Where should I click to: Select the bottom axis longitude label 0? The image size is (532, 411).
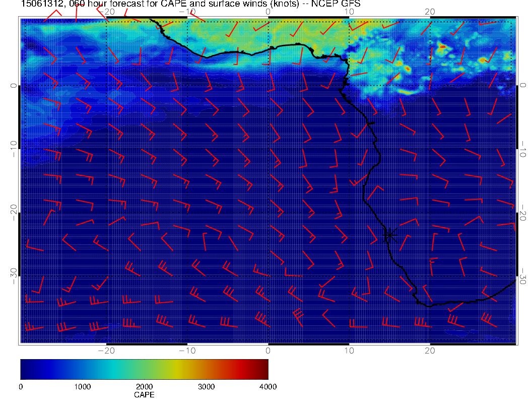268,350
